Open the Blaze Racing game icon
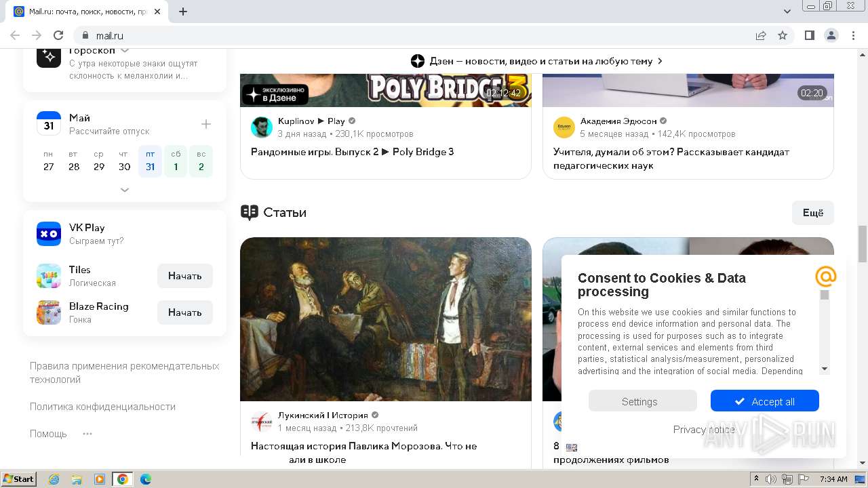 [x=49, y=312]
